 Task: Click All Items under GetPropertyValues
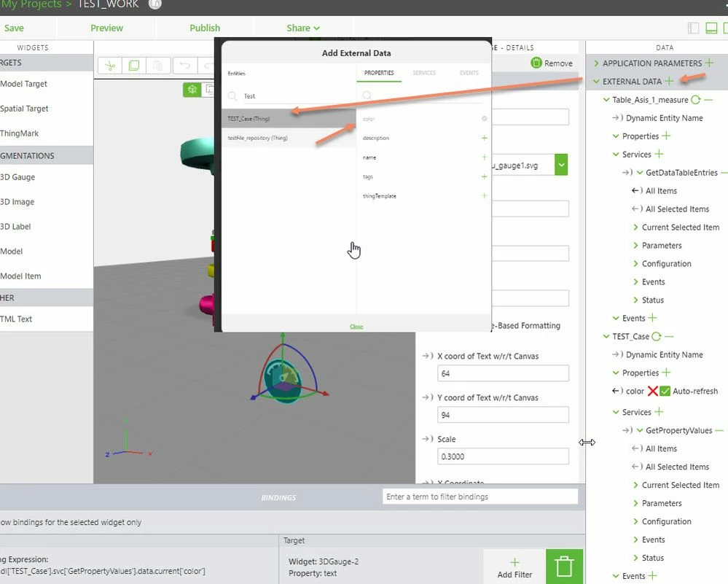(x=661, y=449)
